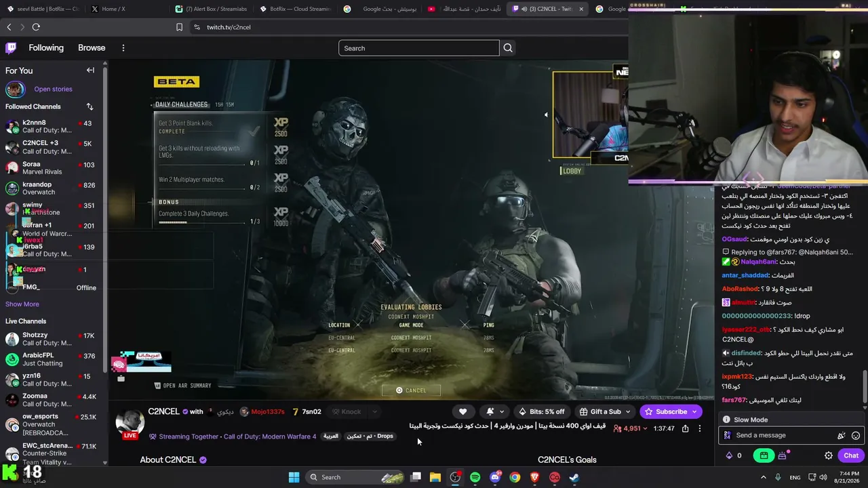The width and height of the screenshot is (868, 488).
Task: Follow C2NCEL with the heart button
Action: coord(462,411)
